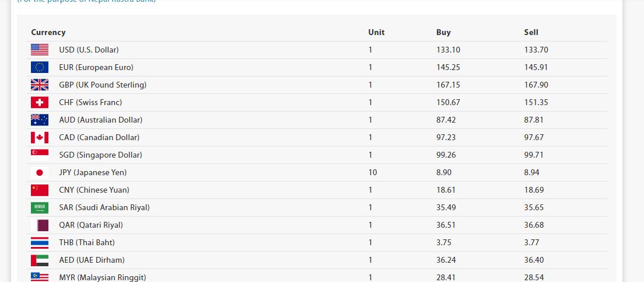Select the USD (U.S. Dollar) row label
Viewport: 644px width, 282px height.
point(89,50)
